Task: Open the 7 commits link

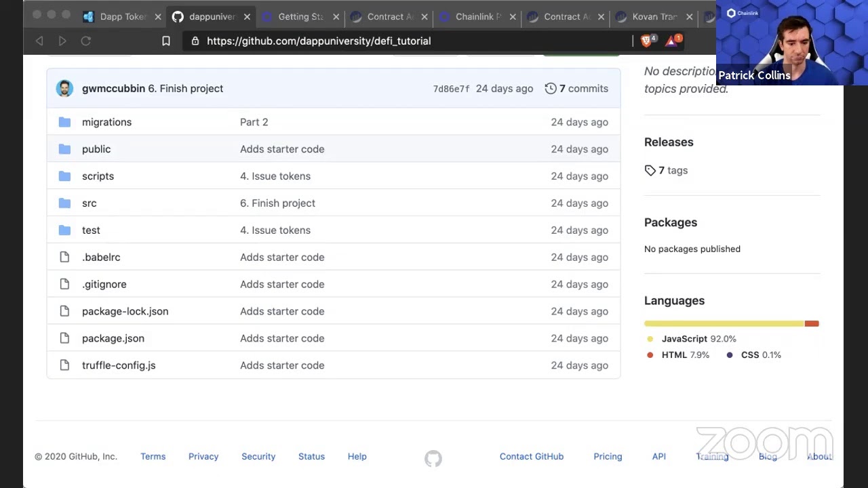Action: tap(584, 89)
